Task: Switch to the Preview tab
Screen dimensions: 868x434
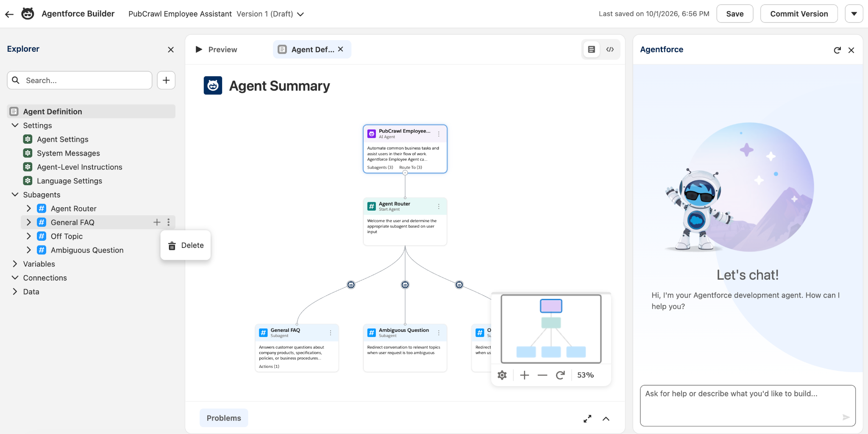Action: click(216, 50)
